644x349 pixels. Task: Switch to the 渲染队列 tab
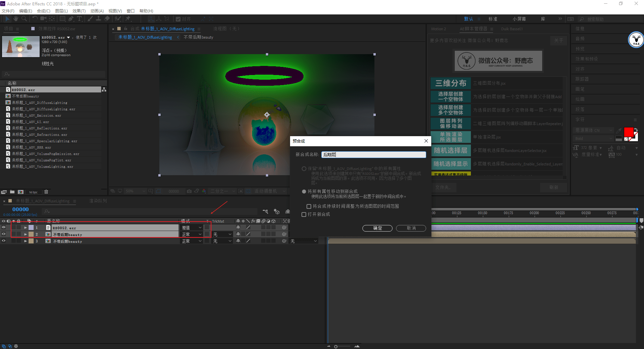98,201
